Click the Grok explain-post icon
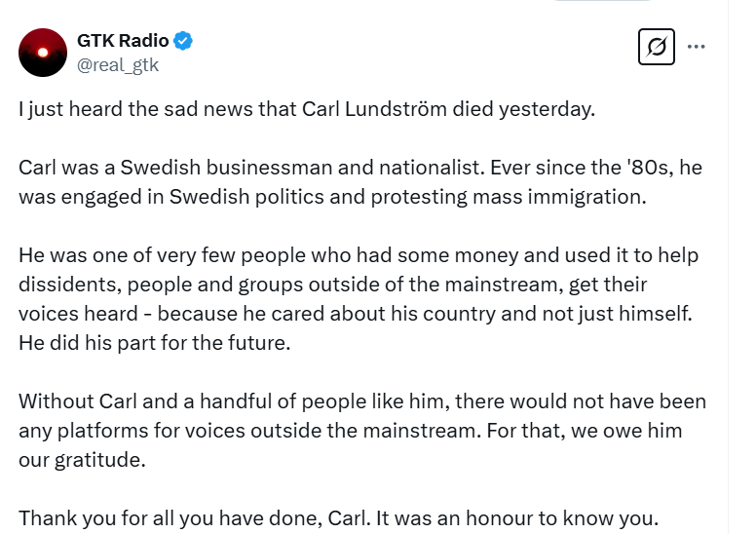This screenshot has width=756, height=534. [656, 46]
